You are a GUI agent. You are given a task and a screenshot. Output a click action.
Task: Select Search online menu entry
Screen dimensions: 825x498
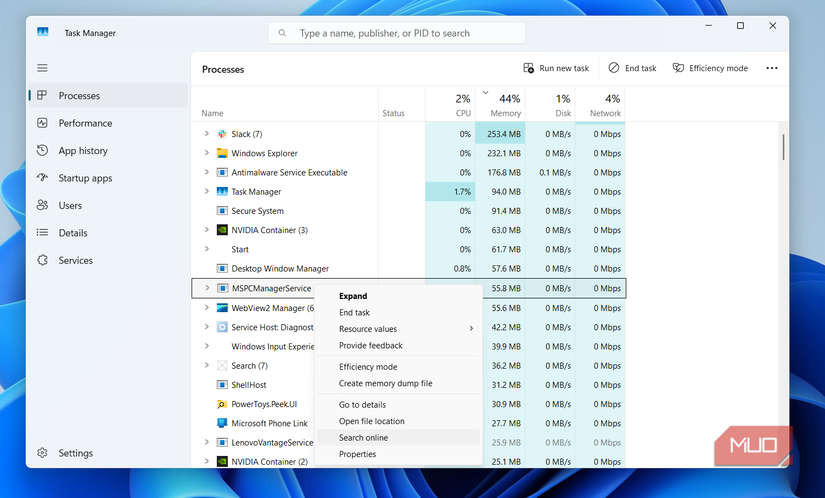tap(398, 438)
